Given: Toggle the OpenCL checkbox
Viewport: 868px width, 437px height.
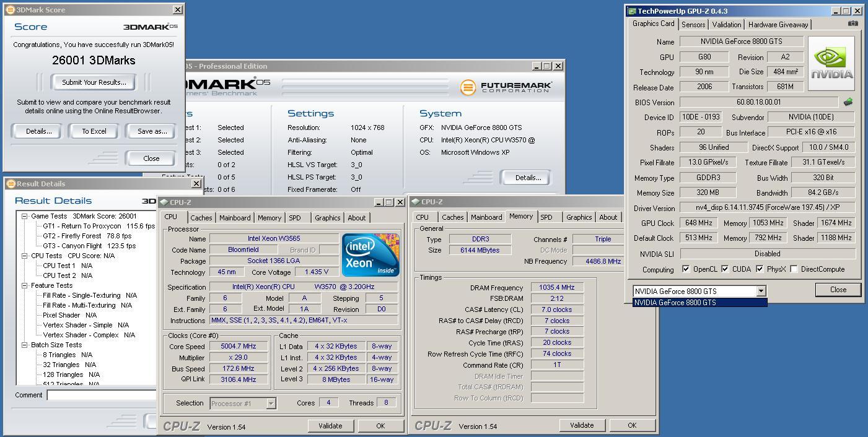Looking at the screenshot, I should pos(685,269).
